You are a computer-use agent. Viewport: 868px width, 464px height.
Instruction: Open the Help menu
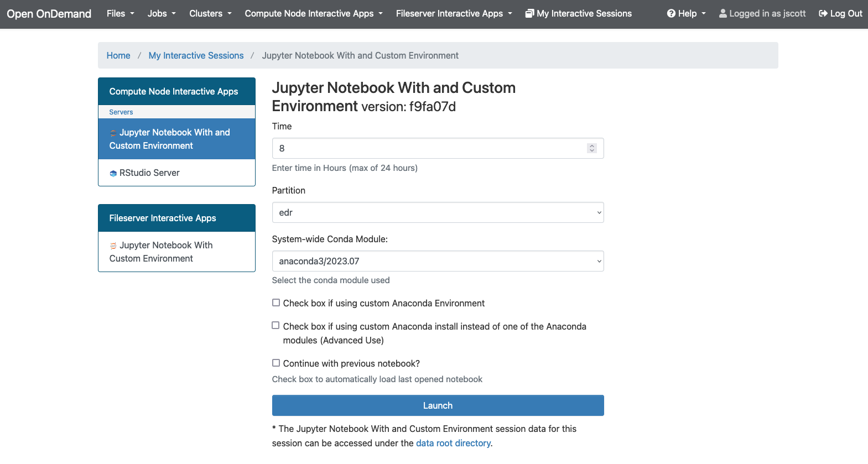687,13
